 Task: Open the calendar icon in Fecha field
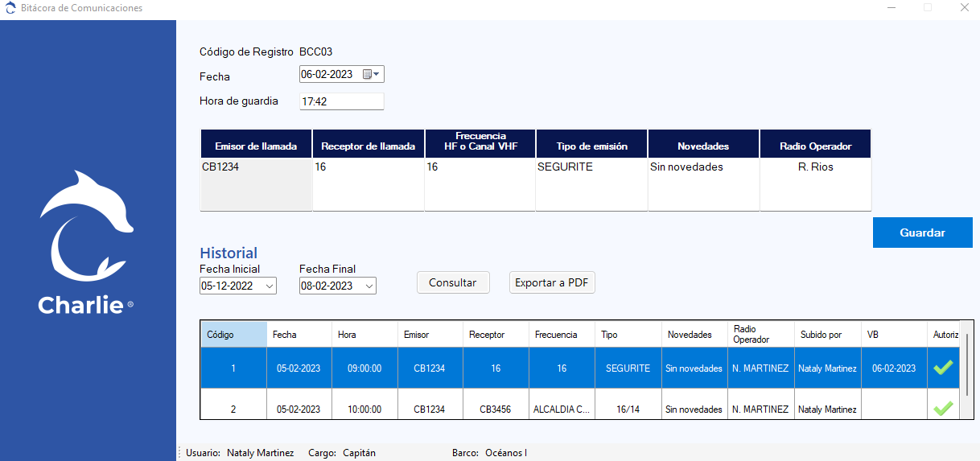point(367,75)
